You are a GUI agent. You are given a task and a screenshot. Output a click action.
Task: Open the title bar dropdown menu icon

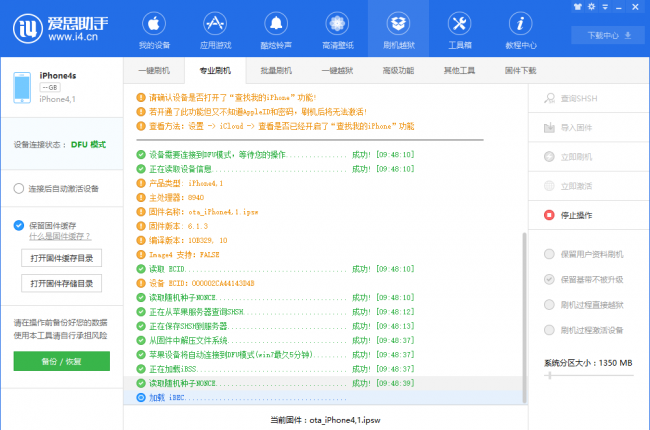pyautogui.click(x=605, y=7)
